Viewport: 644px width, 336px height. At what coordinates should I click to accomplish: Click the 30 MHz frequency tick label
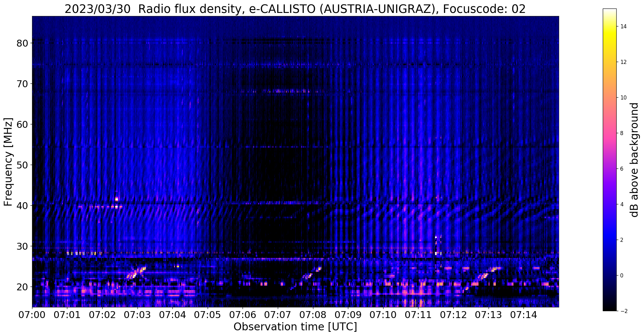point(22,246)
